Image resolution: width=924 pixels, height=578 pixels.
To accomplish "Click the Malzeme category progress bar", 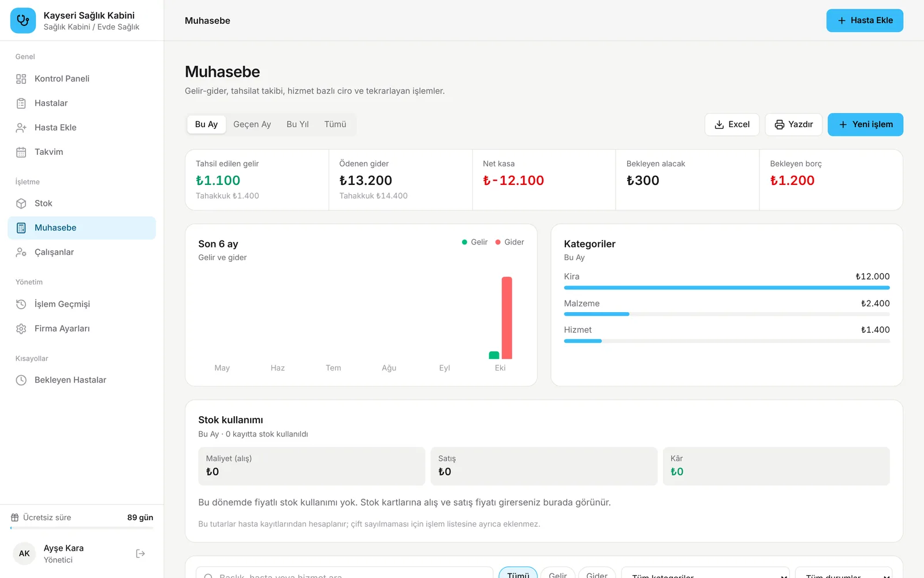I will click(726, 314).
